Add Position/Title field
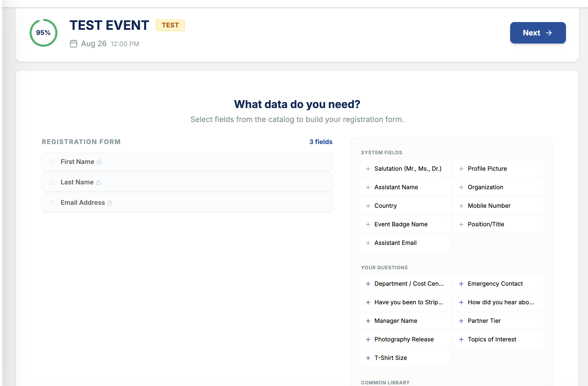This screenshot has width=588, height=386. click(498, 224)
